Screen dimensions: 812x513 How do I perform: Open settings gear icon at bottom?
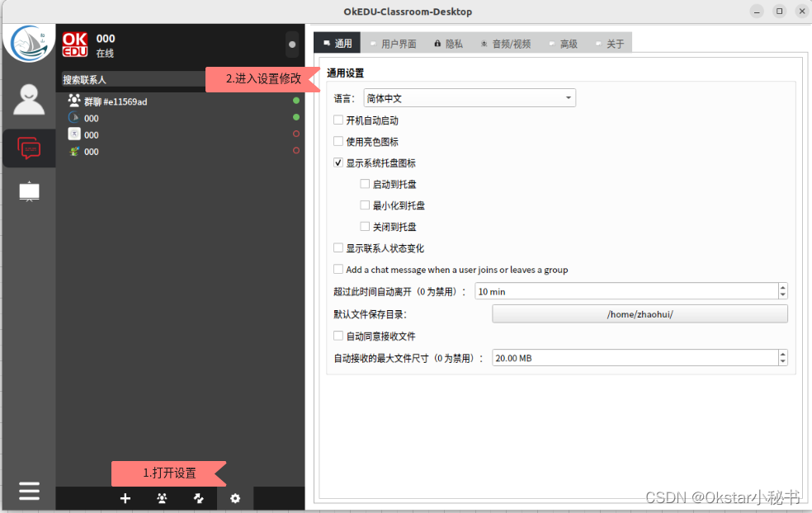pyautogui.click(x=235, y=498)
